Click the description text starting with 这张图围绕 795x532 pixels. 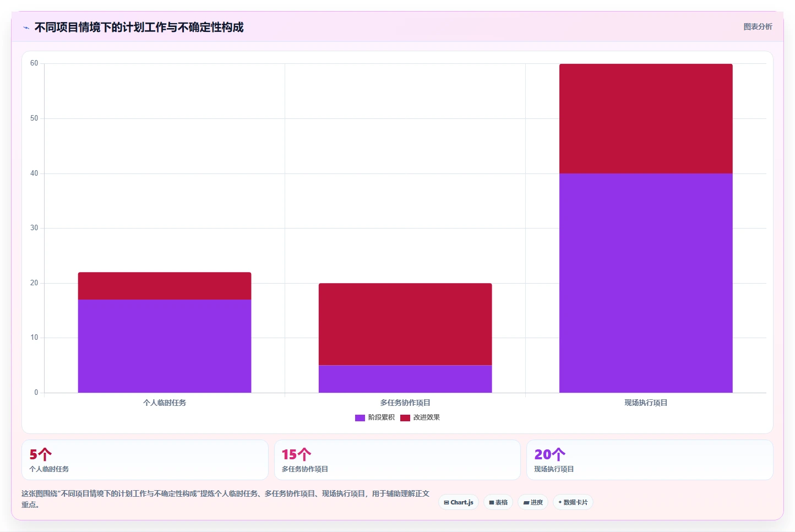click(225, 499)
